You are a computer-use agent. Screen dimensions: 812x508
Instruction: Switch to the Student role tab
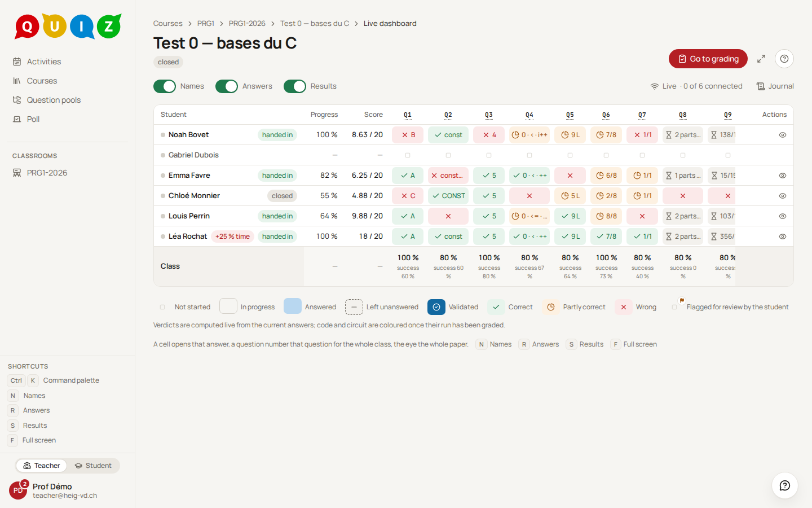click(x=93, y=466)
